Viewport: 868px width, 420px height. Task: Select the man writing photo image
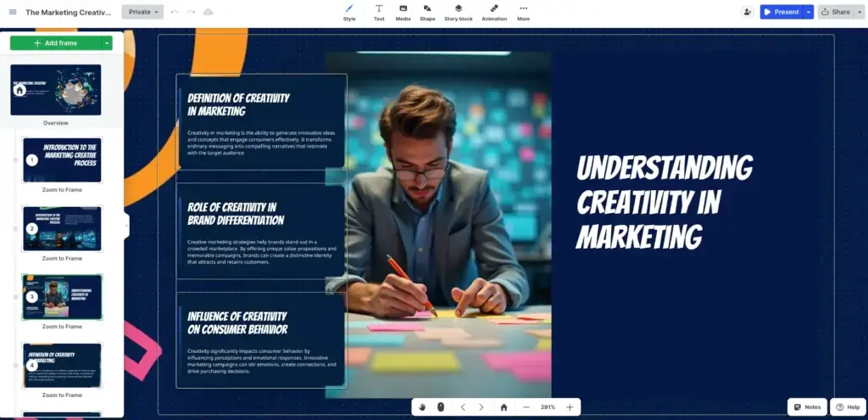438,225
